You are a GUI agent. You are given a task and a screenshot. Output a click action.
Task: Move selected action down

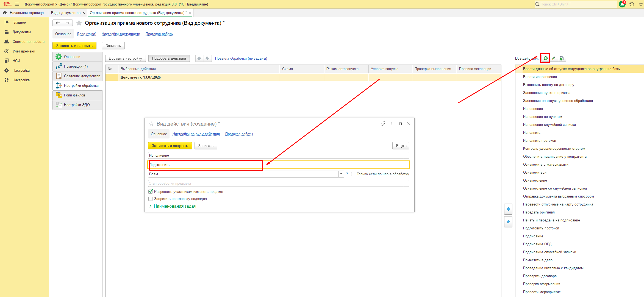click(207, 58)
